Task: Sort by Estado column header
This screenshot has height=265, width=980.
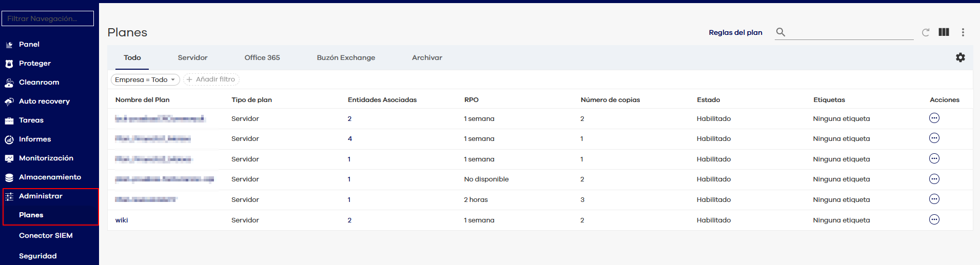Action: [708, 100]
